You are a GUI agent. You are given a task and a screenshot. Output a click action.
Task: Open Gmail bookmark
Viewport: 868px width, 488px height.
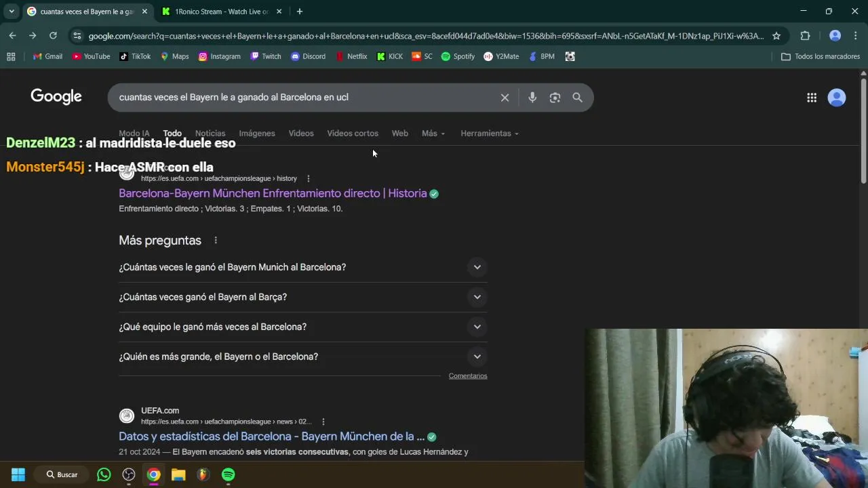click(47, 56)
